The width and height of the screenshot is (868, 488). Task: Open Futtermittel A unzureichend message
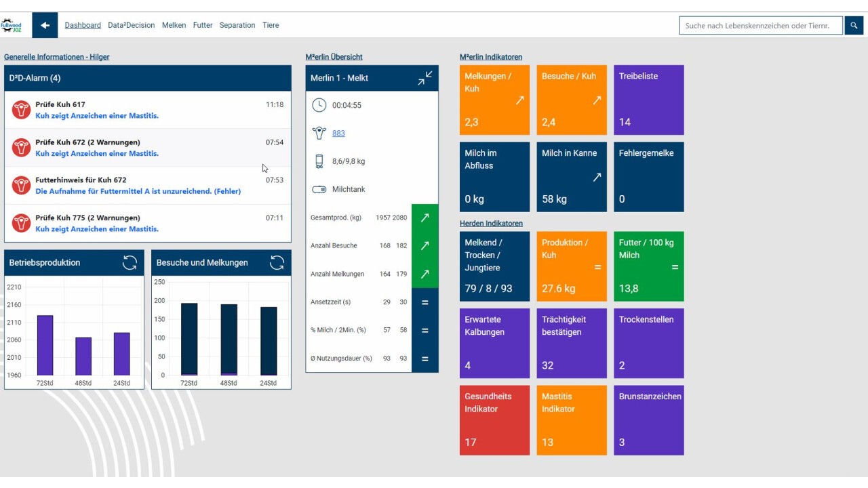pyautogui.click(x=138, y=191)
